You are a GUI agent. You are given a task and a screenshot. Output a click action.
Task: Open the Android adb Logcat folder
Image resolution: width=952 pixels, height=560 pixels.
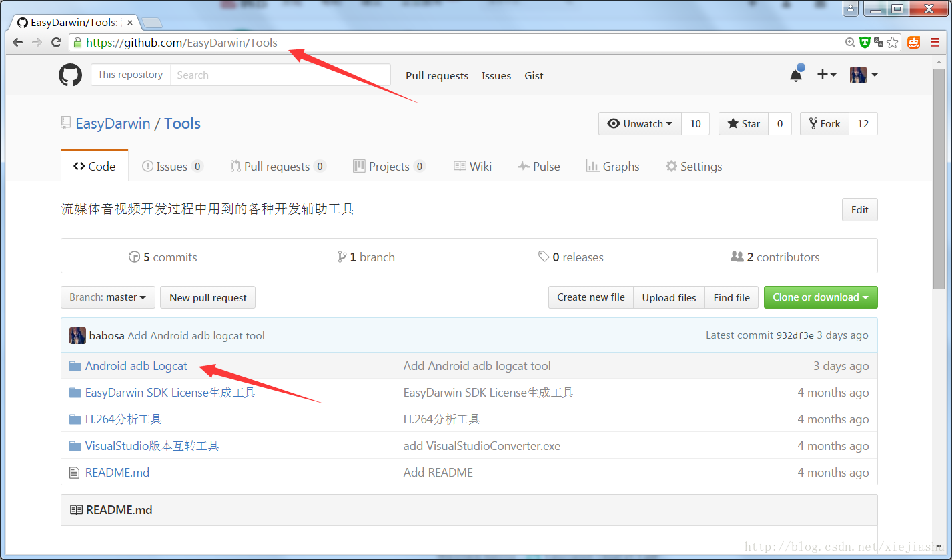click(136, 365)
